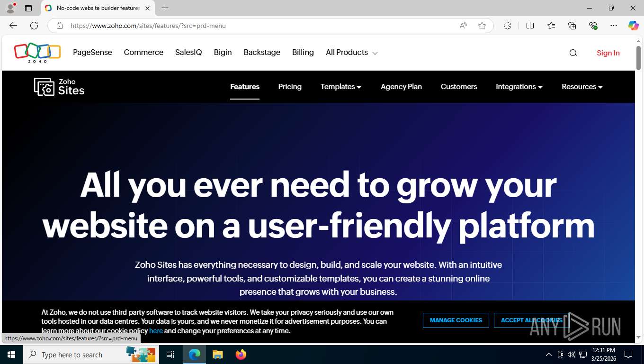The image size is (644, 364).
Task: Open the Customers menu item
Action: (459, 87)
